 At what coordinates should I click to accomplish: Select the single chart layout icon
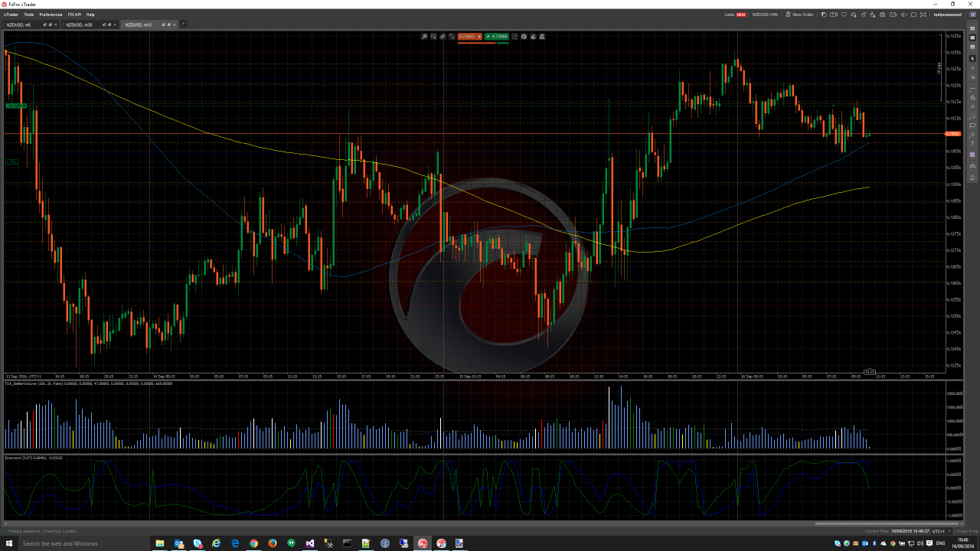click(973, 37)
